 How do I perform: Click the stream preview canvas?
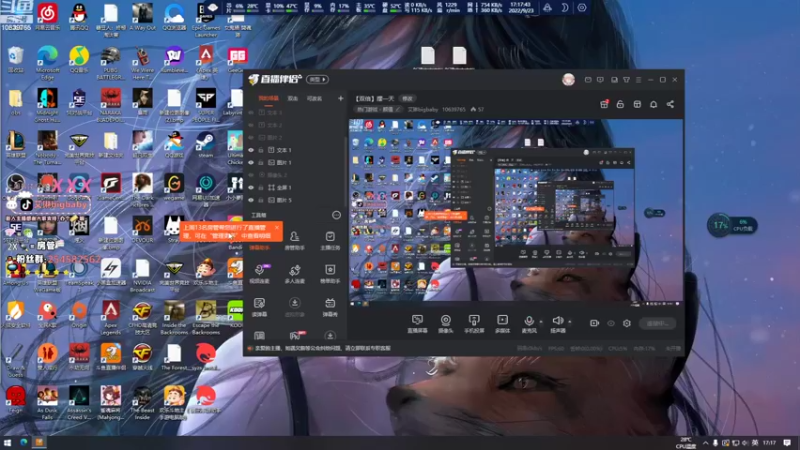coord(516,212)
